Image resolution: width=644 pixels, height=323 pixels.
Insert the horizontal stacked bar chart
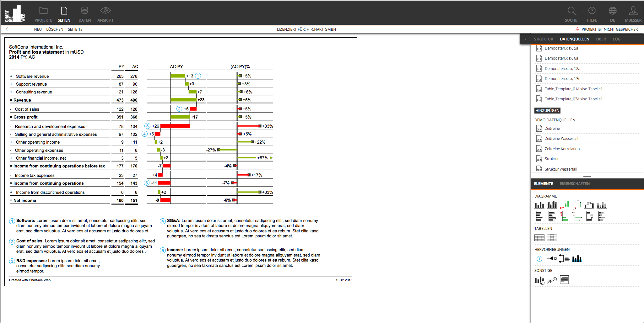(x=602, y=216)
